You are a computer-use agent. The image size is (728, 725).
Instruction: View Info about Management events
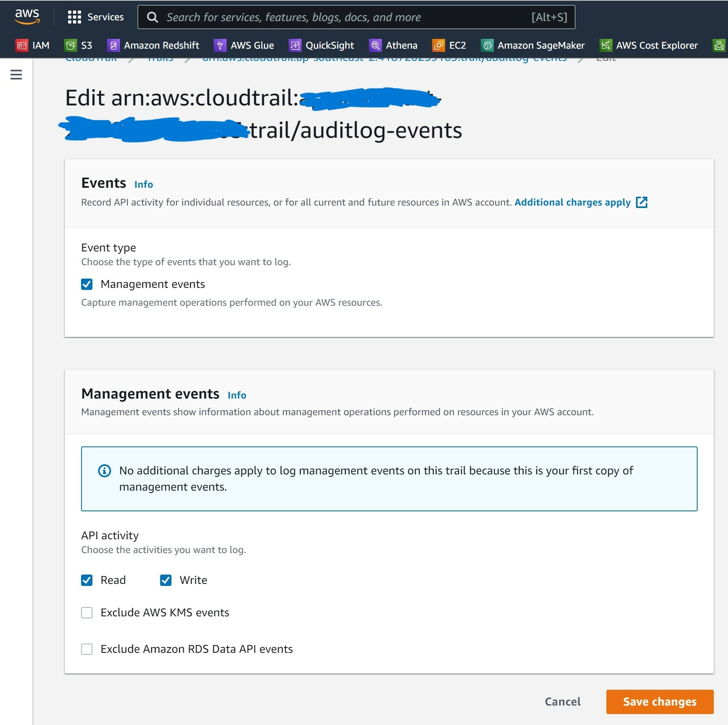[x=237, y=395]
